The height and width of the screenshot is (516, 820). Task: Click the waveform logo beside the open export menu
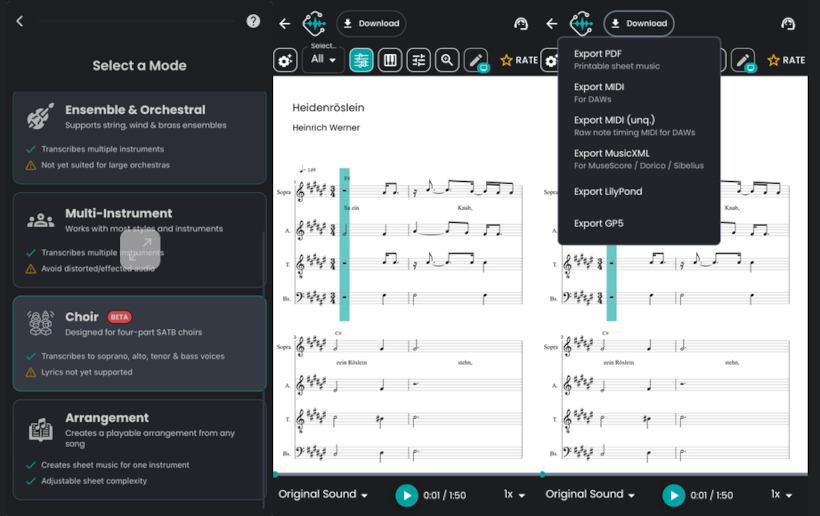click(582, 24)
